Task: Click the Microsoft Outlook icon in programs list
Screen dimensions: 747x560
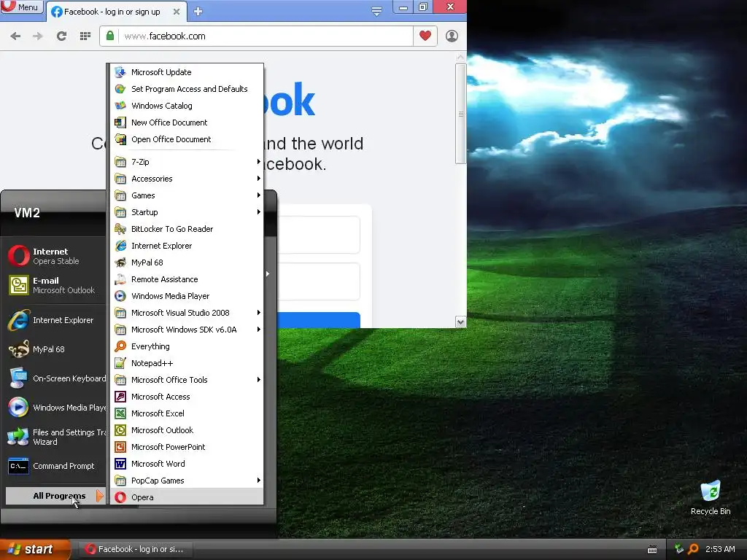Action: point(120,430)
